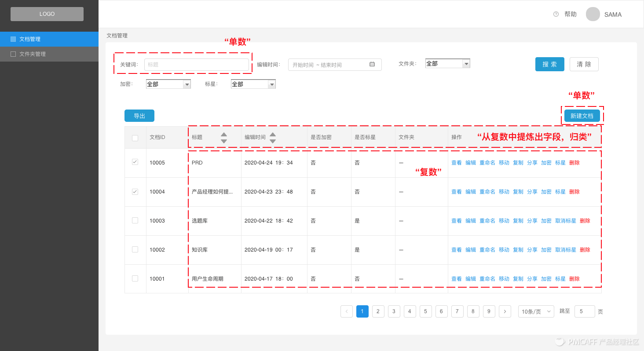Click the 清除 button
Image resolution: width=644 pixels, height=351 pixels.
tap(584, 64)
